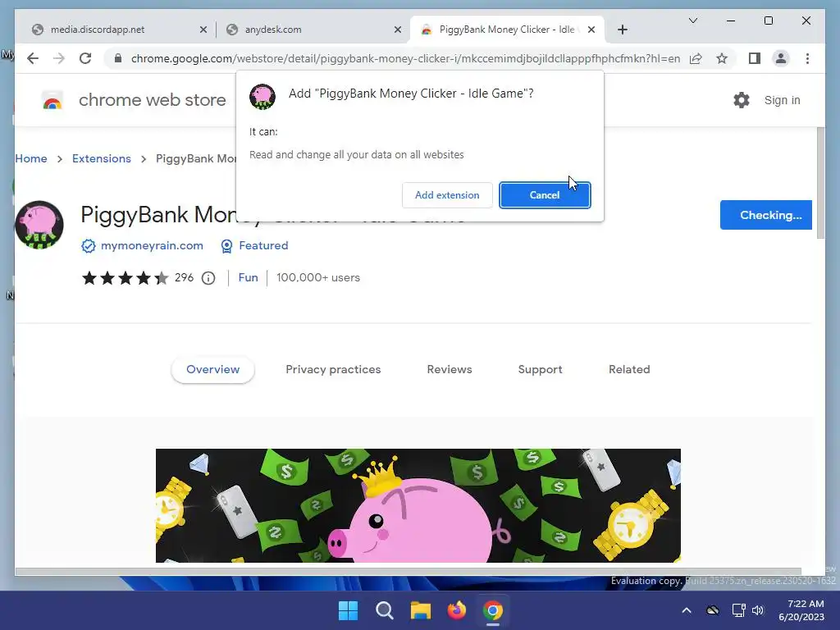Open Chrome three-dot menu
The height and width of the screenshot is (630, 840).
[x=807, y=58]
